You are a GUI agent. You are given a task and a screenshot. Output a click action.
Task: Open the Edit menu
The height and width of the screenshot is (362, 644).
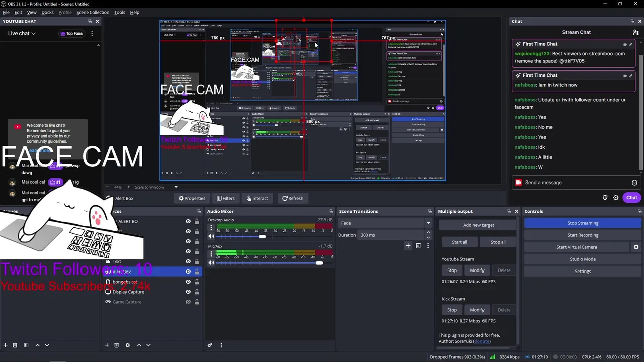pos(18,12)
